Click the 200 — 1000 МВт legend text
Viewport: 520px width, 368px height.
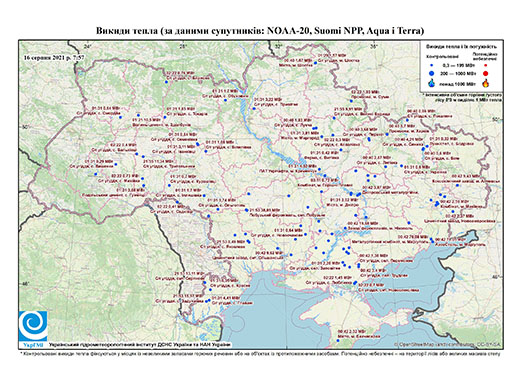[x=457, y=73]
